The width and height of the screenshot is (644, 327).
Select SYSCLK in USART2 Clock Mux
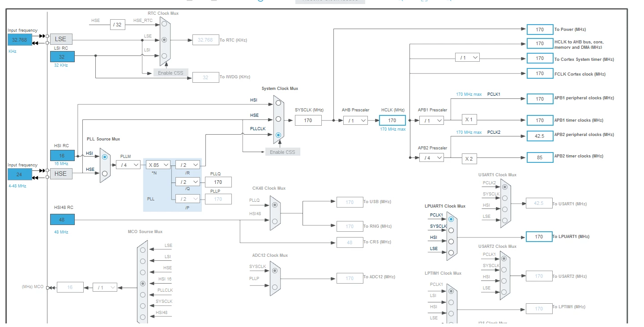(504, 270)
